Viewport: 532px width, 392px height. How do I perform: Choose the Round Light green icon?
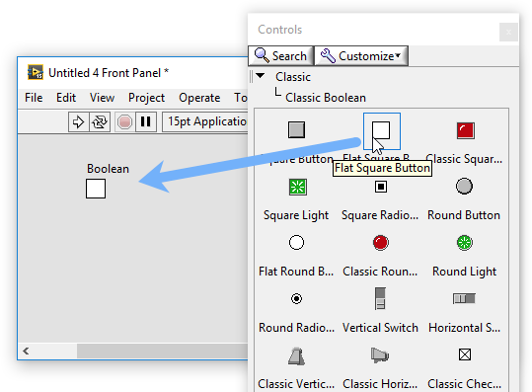click(x=465, y=243)
